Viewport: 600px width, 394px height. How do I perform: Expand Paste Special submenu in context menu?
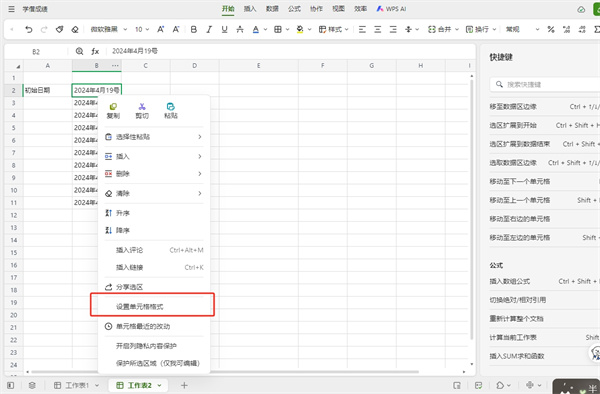click(x=153, y=137)
